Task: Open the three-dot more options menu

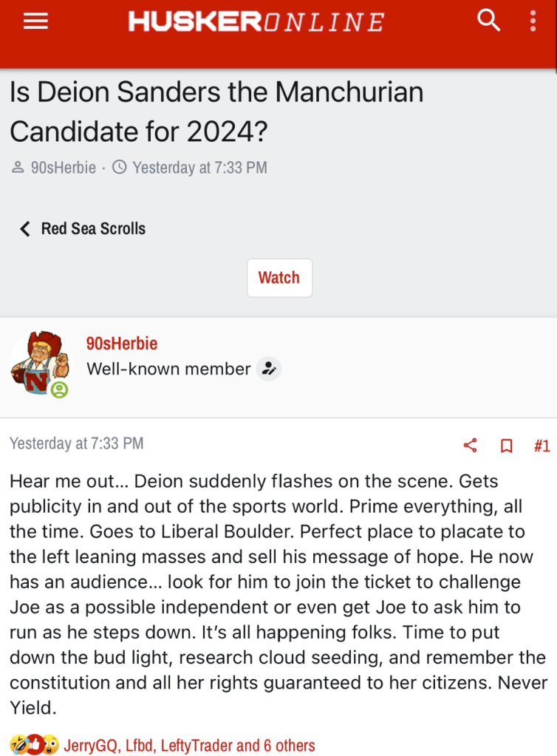Action: pos(533,21)
